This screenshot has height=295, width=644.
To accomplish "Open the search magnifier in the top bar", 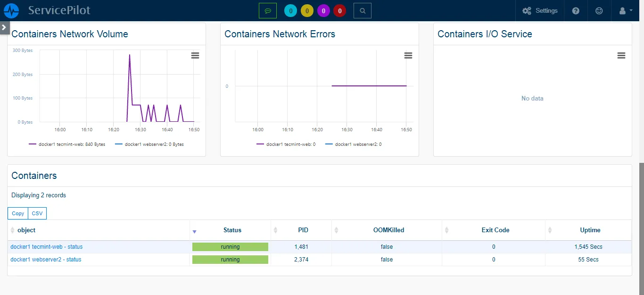I will [x=362, y=10].
